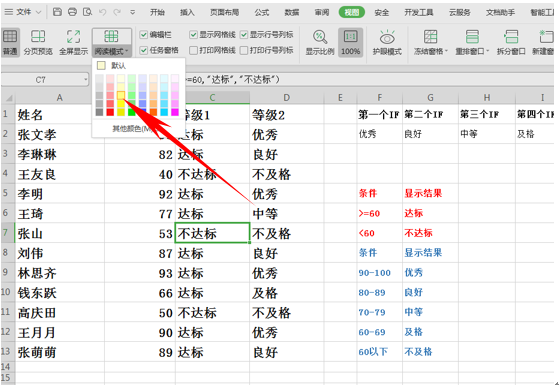
Task: Open the 开发工具 developer tab
Action: [419, 12]
